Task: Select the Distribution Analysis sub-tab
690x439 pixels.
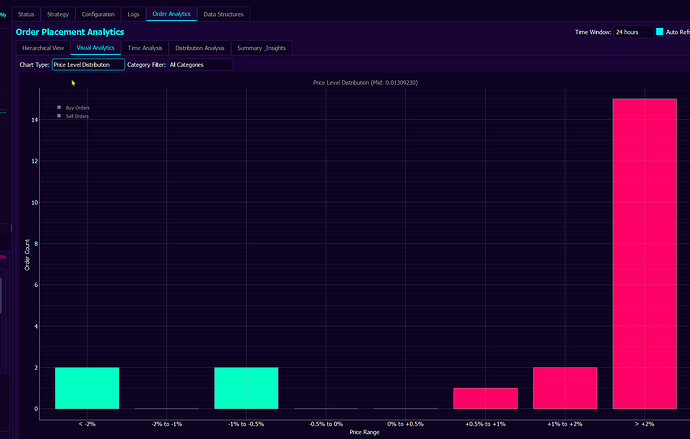Action: [x=200, y=48]
